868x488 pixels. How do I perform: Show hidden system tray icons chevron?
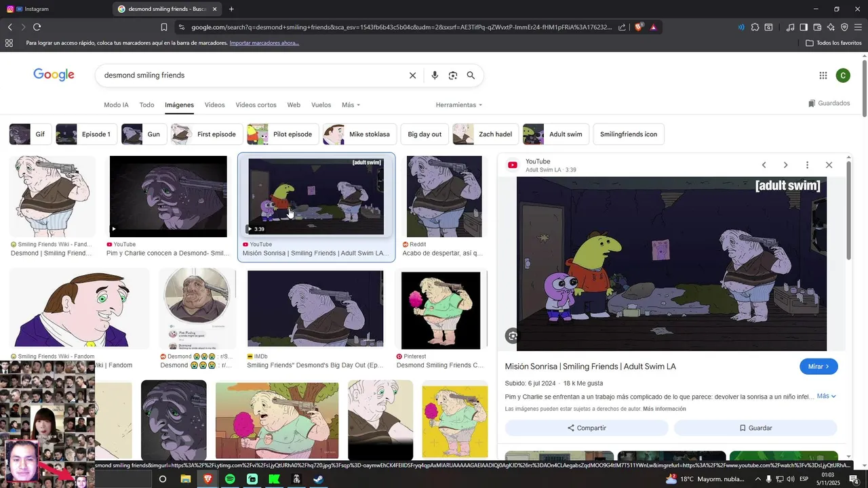coord(758,479)
